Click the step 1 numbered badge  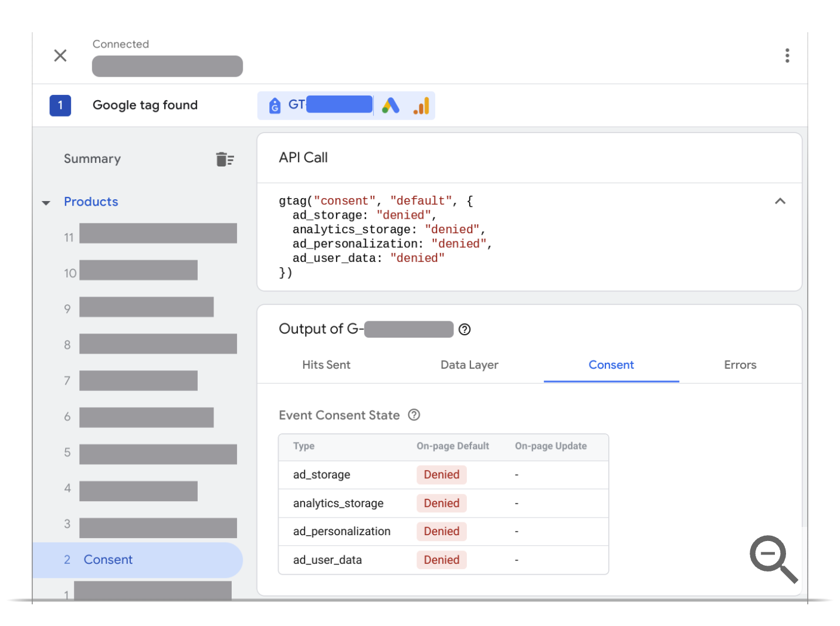tap(60, 106)
